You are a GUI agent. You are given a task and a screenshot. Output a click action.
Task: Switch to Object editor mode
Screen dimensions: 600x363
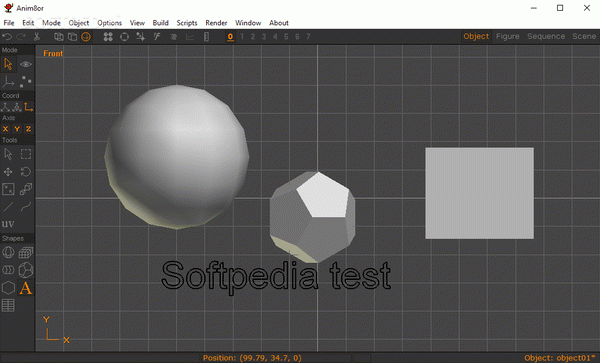click(x=476, y=36)
